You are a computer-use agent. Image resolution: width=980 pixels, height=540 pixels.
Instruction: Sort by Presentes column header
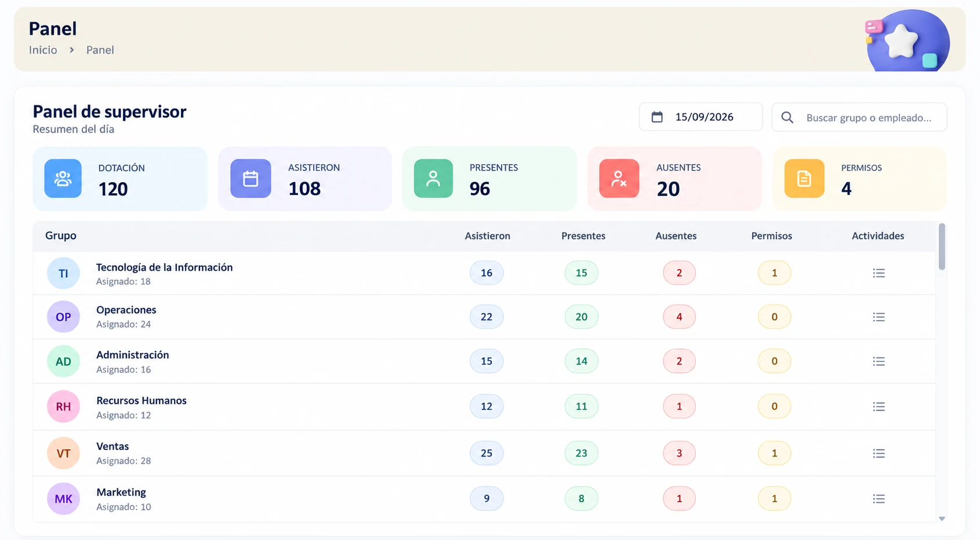click(x=583, y=236)
